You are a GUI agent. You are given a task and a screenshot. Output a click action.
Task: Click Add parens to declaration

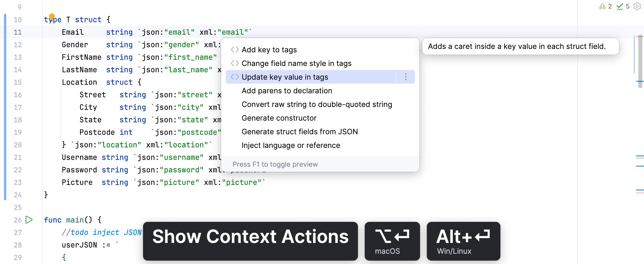287,90
